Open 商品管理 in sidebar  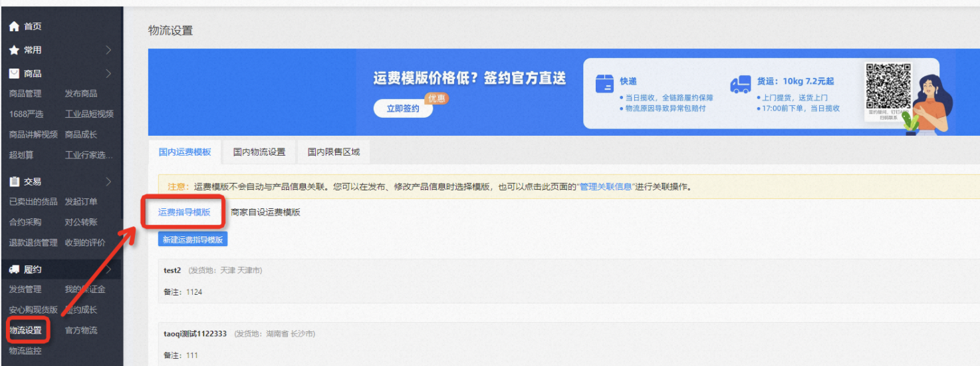tap(25, 94)
